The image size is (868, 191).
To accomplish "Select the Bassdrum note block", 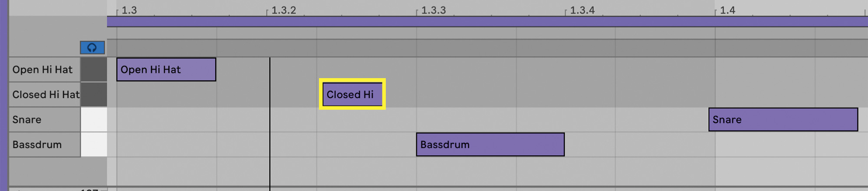I will coord(490,145).
